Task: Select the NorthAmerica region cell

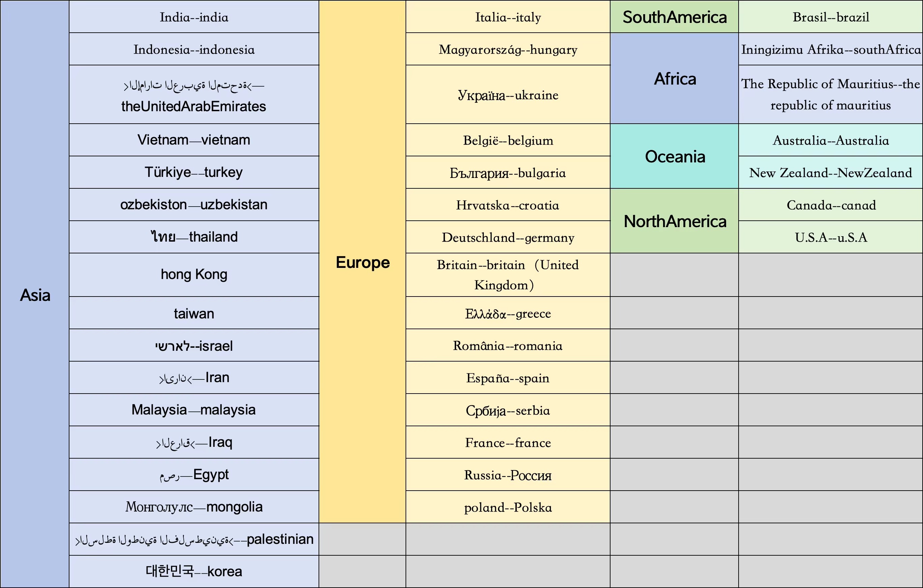Action: 675,221
